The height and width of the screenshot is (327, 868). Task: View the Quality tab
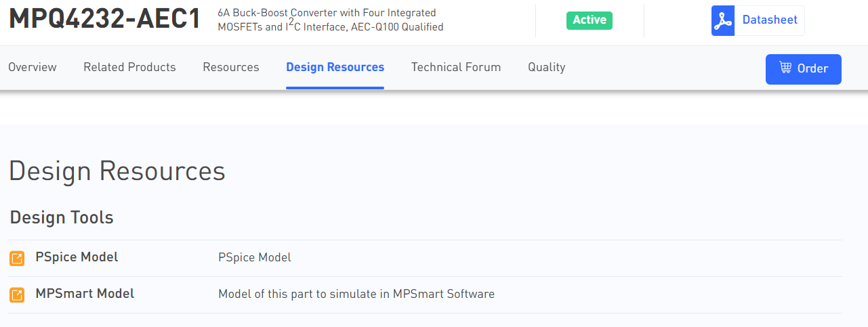[x=546, y=67]
